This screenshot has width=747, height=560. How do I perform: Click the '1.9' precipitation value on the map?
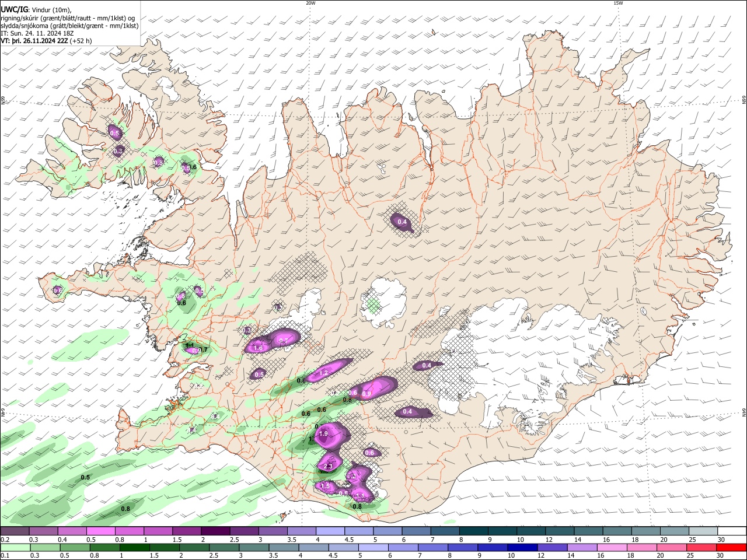point(323,434)
